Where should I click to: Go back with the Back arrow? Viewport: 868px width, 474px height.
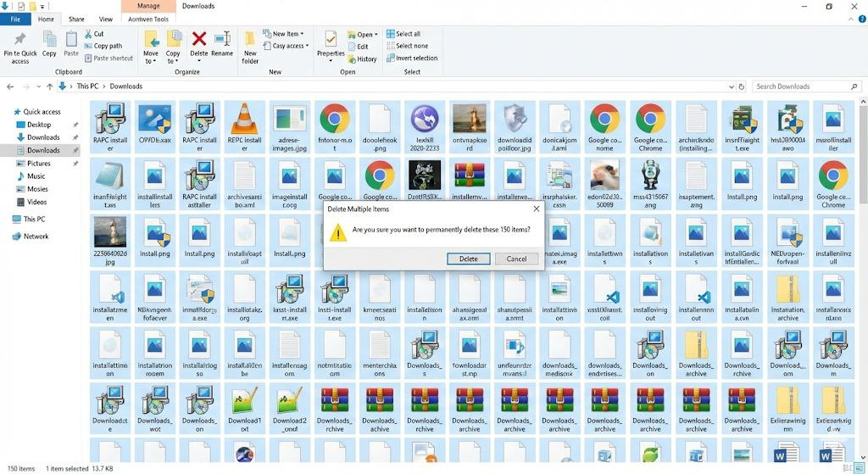[x=10, y=86]
